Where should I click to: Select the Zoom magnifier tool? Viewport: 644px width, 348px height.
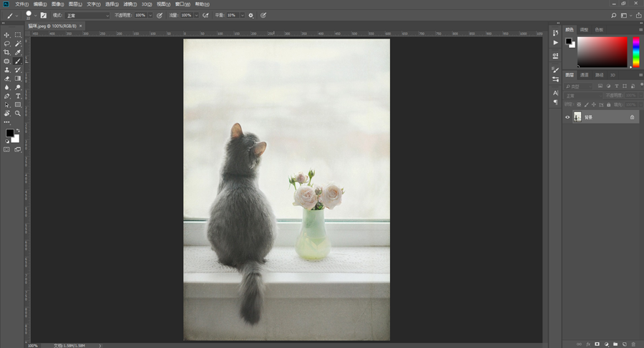[x=18, y=113]
